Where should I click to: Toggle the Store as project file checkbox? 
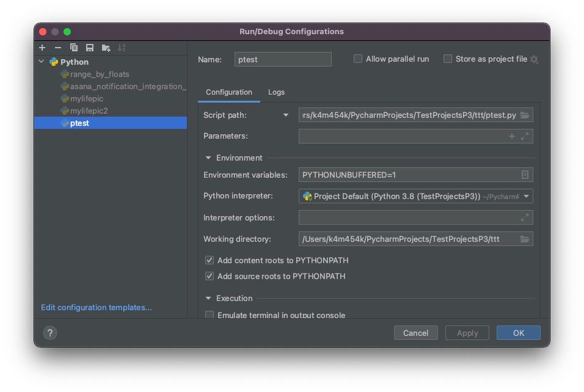coord(448,59)
